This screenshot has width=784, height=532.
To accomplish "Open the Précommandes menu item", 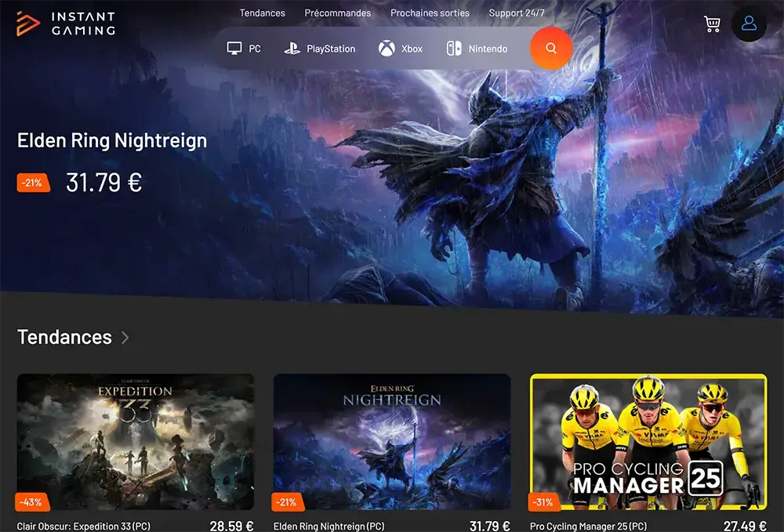I will click(x=337, y=13).
